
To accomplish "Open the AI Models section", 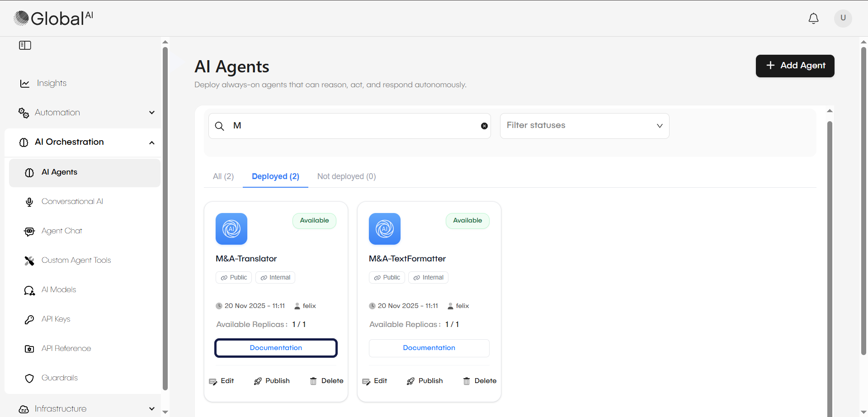I will 58,289.
